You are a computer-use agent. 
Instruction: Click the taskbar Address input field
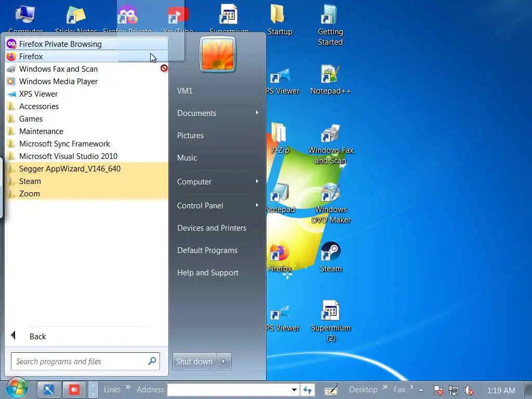pos(229,390)
